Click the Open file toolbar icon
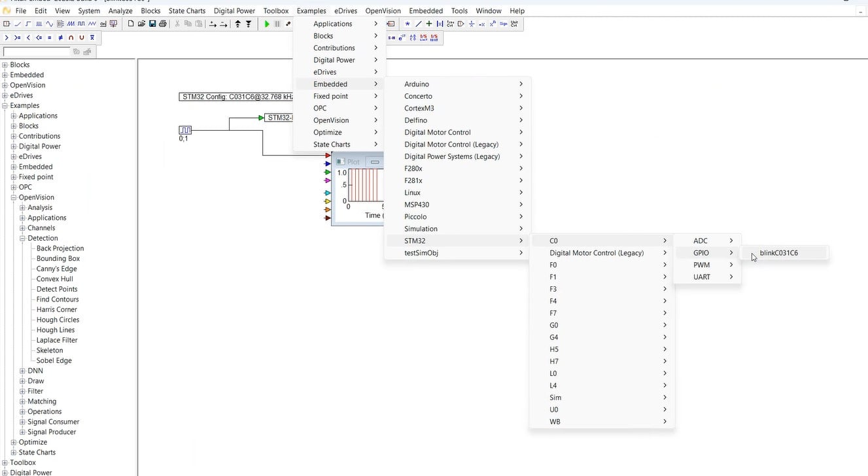Viewport: 868px width, 476px height. [x=141, y=24]
